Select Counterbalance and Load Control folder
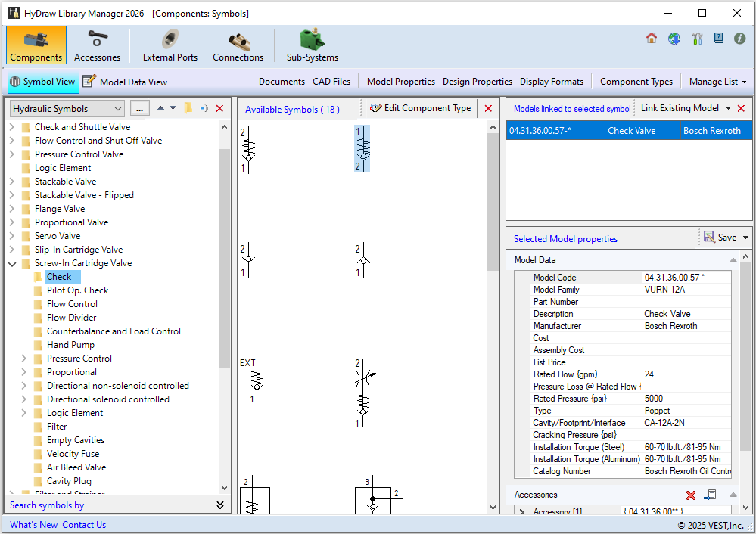 tap(114, 331)
